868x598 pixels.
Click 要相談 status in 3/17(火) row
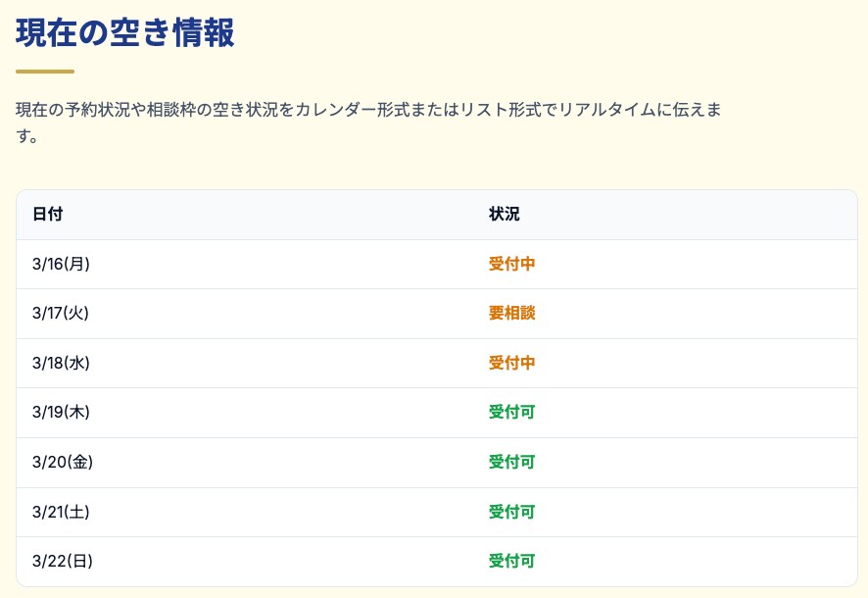[511, 314]
